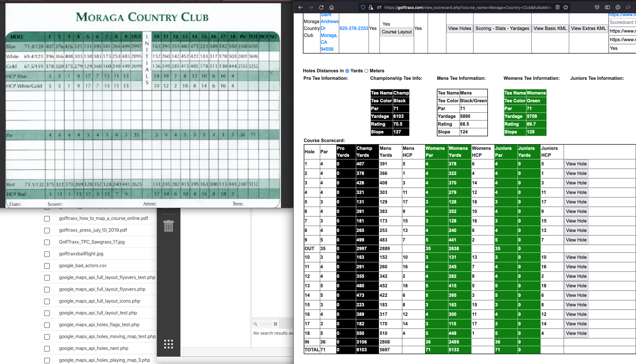View Hole for hole 1
The image size is (636, 364).
[x=576, y=164]
